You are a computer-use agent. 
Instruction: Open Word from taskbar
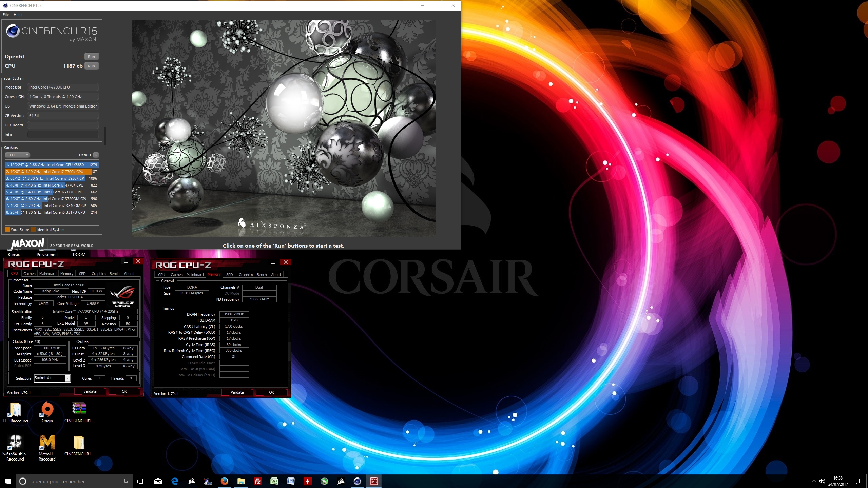[x=291, y=481]
